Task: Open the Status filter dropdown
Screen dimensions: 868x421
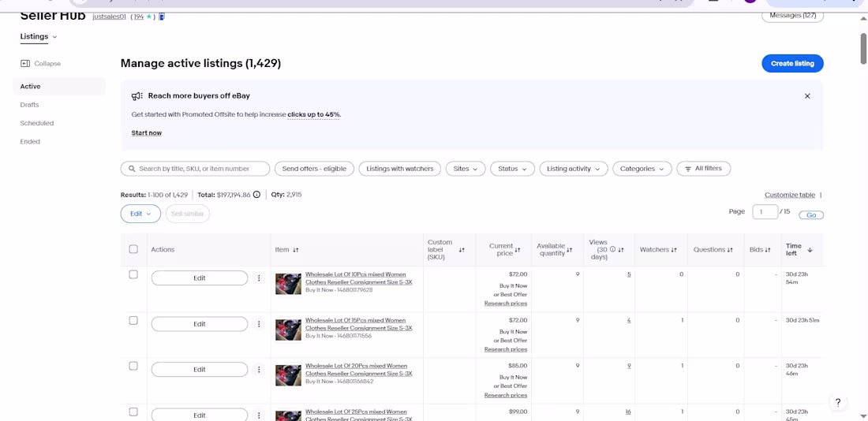Action: pos(512,169)
